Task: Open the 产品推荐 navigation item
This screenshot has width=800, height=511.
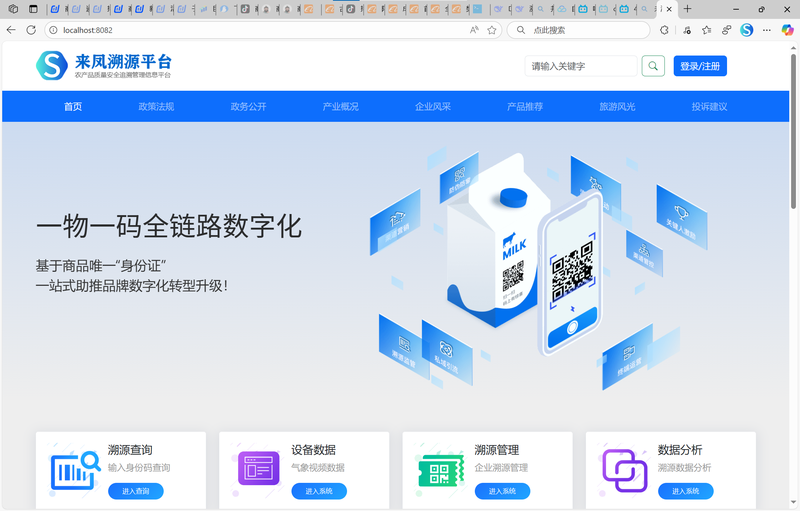Action: pyautogui.click(x=525, y=107)
